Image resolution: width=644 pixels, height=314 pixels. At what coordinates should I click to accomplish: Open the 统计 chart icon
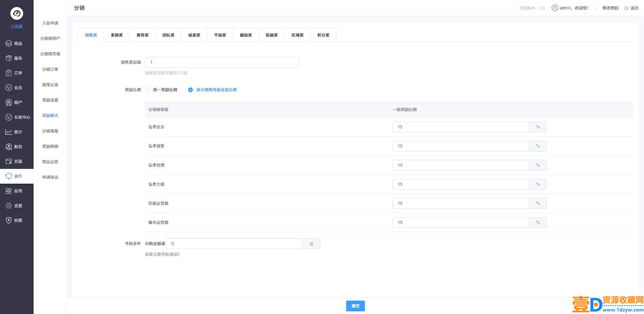9,132
